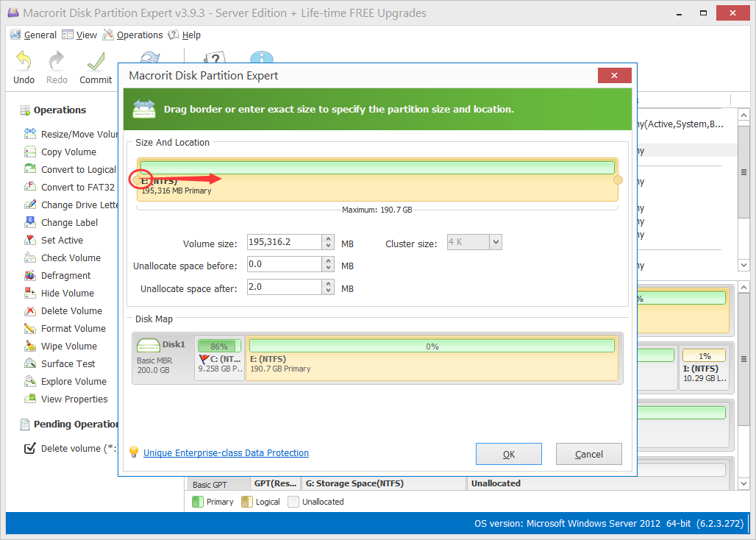This screenshot has width=756, height=540.
Task: Open Unique Enterprise-class Data Protection link
Action: pos(226,452)
